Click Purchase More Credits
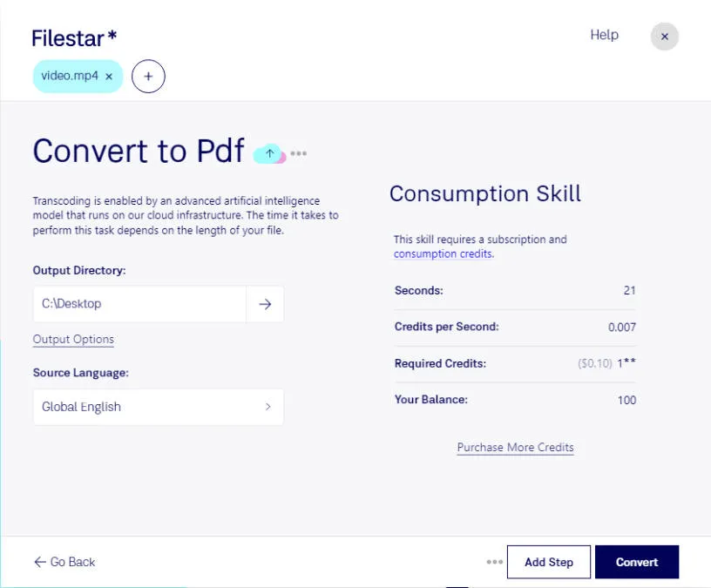The height and width of the screenshot is (588, 711). click(x=515, y=447)
